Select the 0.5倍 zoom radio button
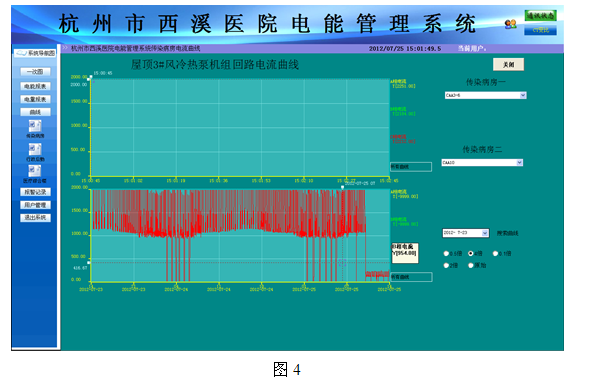612x379 pixels. [x=446, y=253]
